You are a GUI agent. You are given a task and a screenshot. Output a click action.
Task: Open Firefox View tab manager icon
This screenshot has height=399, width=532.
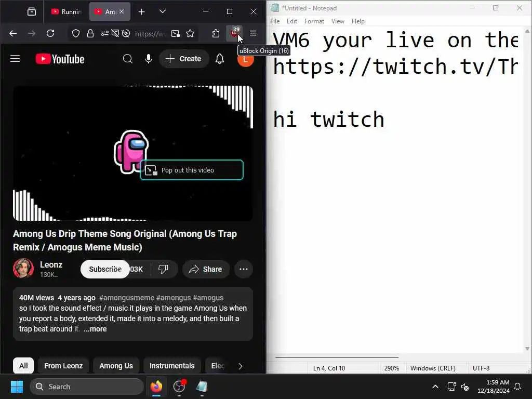click(32, 11)
